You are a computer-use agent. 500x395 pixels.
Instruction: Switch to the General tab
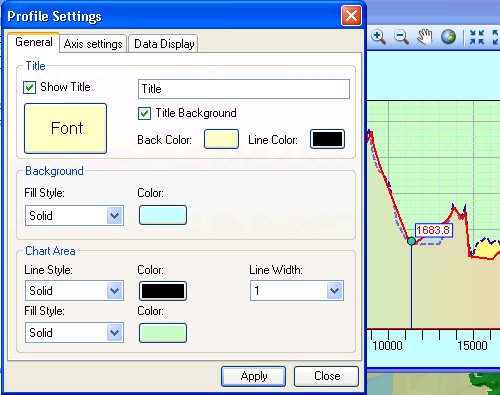[x=34, y=42]
